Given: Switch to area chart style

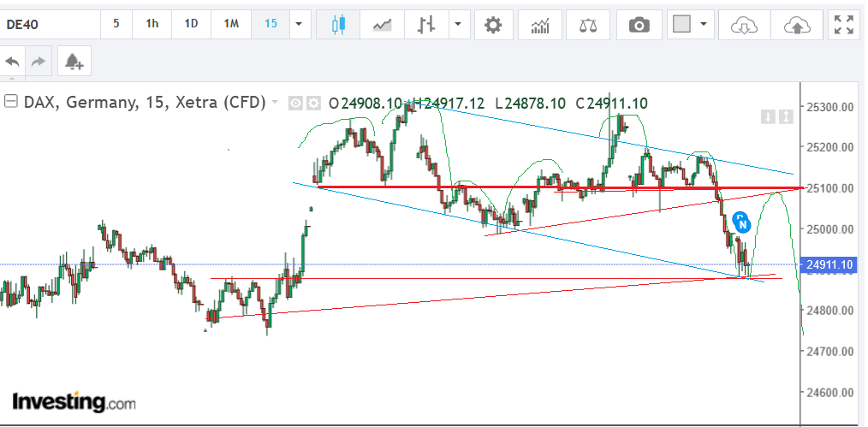Looking at the screenshot, I should [x=382, y=25].
